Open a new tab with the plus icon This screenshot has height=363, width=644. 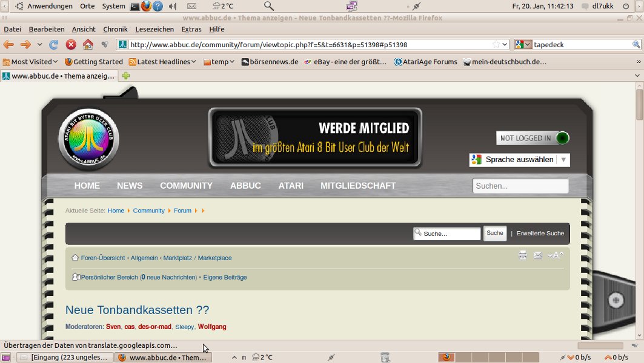pyautogui.click(x=125, y=76)
